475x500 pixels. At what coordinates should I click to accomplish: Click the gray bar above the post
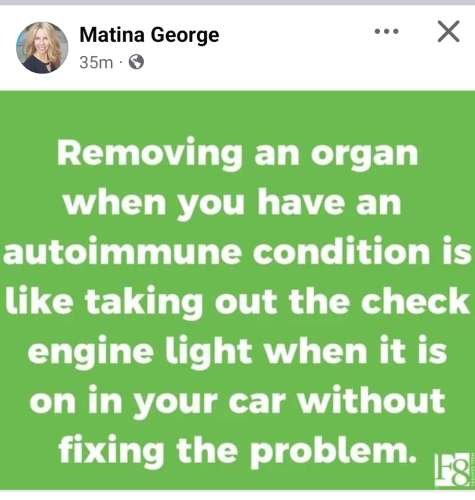pyautogui.click(x=237, y=2)
